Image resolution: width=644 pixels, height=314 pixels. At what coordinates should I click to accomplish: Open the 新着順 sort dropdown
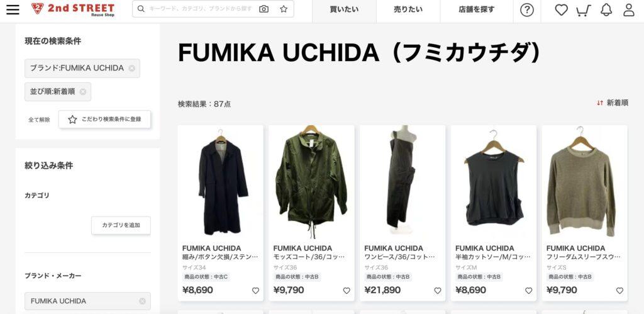tap(613, 103)
